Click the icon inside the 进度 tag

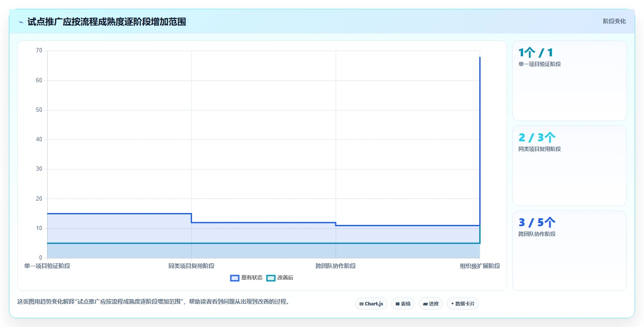click(425, 304)
